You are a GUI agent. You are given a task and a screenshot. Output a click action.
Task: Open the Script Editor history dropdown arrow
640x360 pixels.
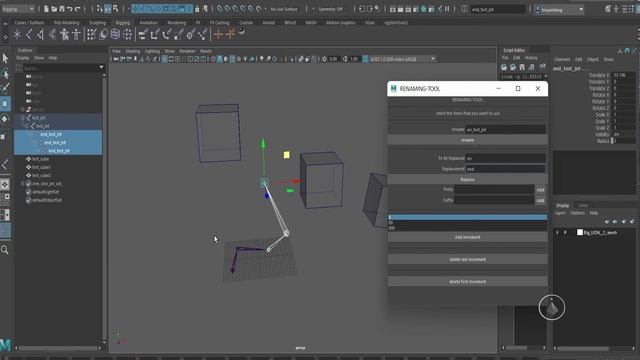(546, 76)
